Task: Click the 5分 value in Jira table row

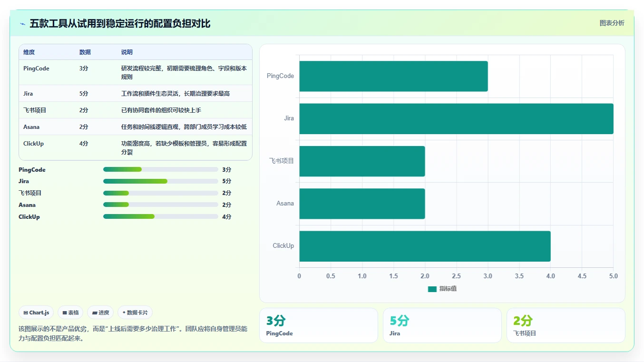Action: point(84,94)
